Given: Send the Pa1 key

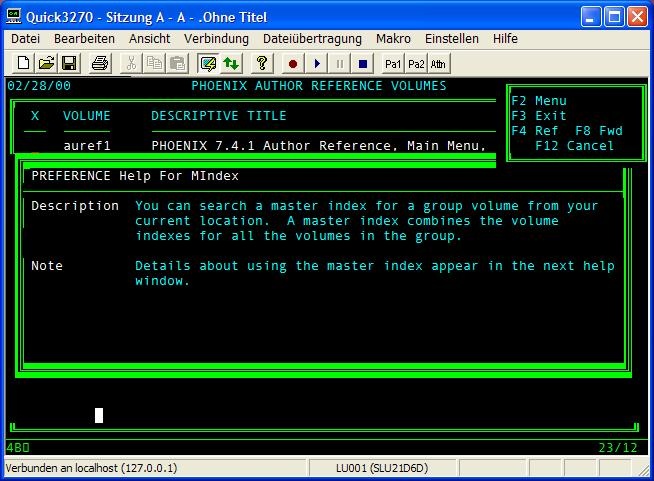Looking at the screenshot, I should click(x=393, y=64).
